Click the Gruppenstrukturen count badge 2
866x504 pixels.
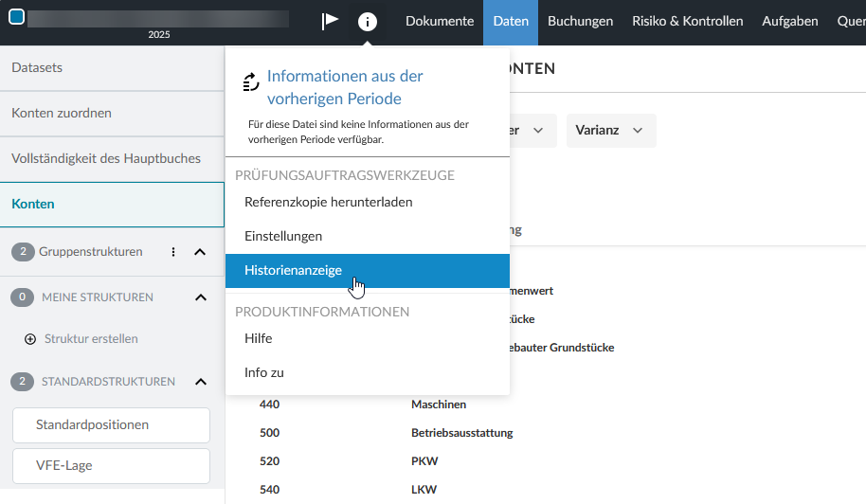23,252
